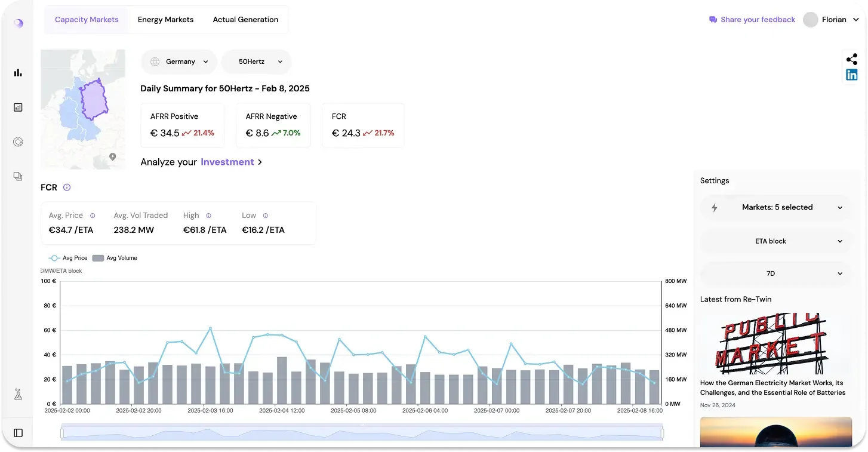Click the info icon next to High
This screenshot has height=452, width=868.
(x=208, y=216)
